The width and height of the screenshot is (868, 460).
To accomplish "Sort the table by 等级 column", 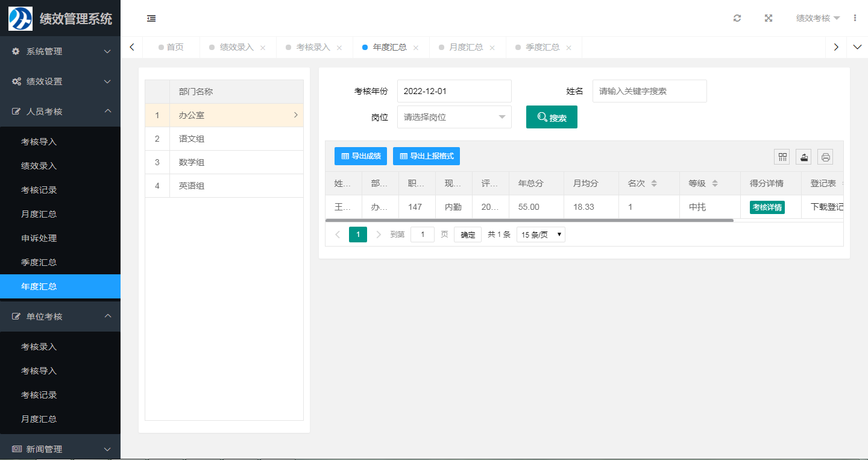I will point(715,183).
